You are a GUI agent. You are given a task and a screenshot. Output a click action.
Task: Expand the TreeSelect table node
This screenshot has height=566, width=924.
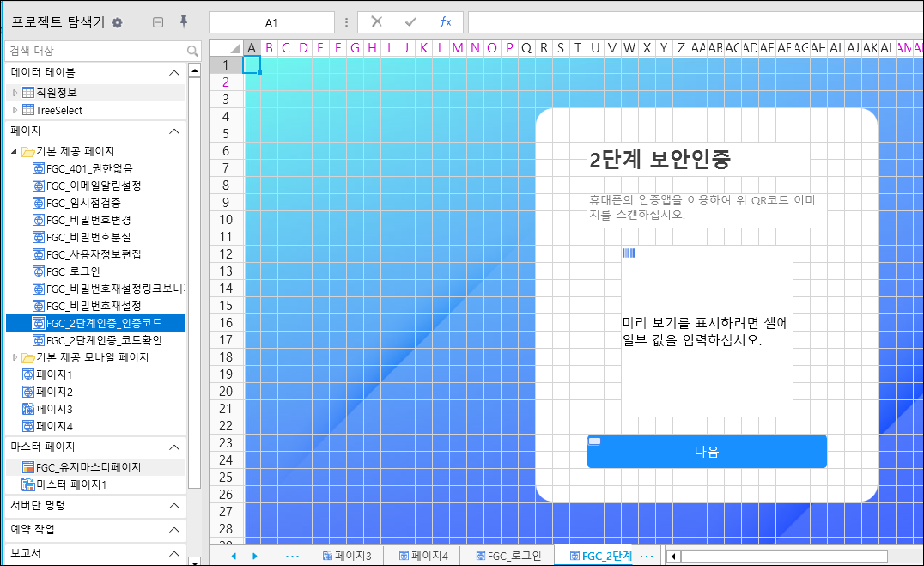pos(15,110)
